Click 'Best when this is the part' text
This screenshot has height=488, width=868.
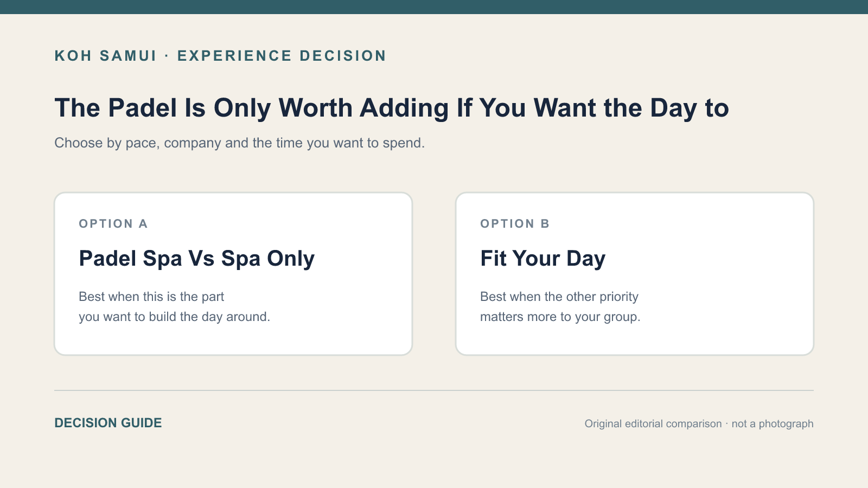151,297
